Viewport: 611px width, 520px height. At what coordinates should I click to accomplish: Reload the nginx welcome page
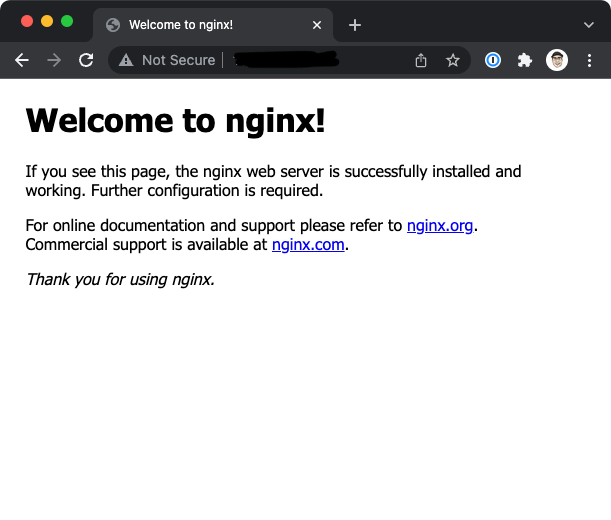click(x=86, y=60)
